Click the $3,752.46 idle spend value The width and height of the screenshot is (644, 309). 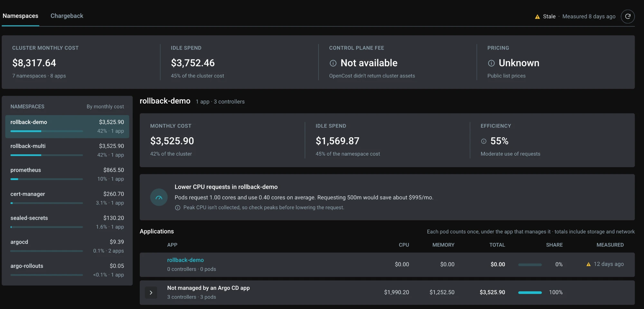[x=193, y=63]
